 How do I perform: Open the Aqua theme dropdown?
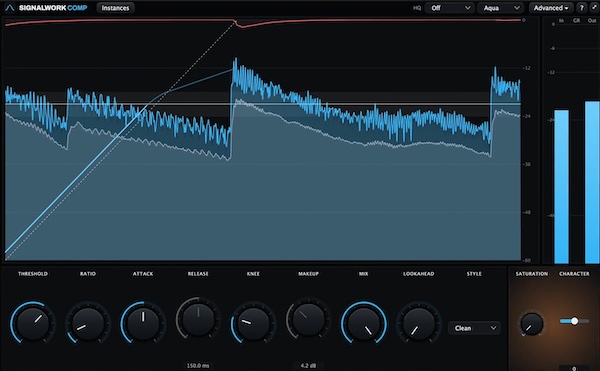coord(501,8)
